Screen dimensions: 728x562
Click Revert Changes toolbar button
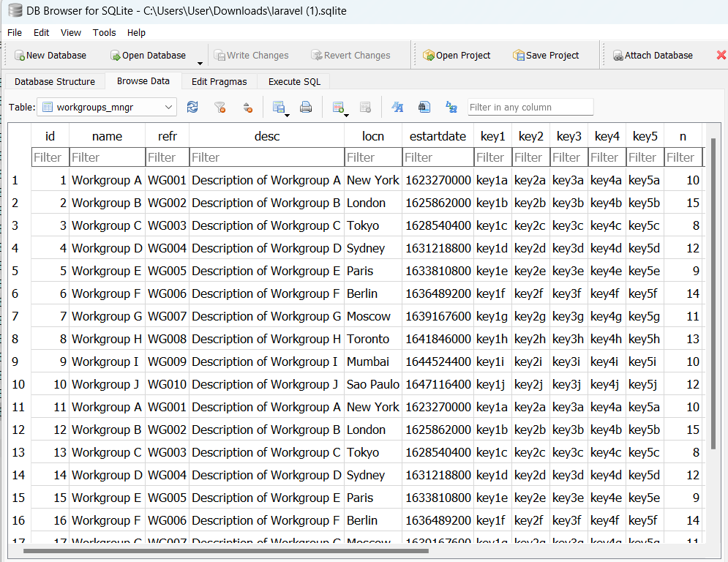[x=350, y=56]
